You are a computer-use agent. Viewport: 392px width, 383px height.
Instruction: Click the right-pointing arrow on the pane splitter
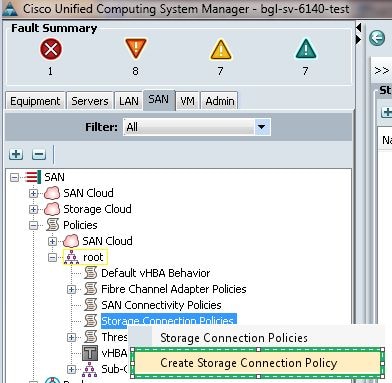359,40
